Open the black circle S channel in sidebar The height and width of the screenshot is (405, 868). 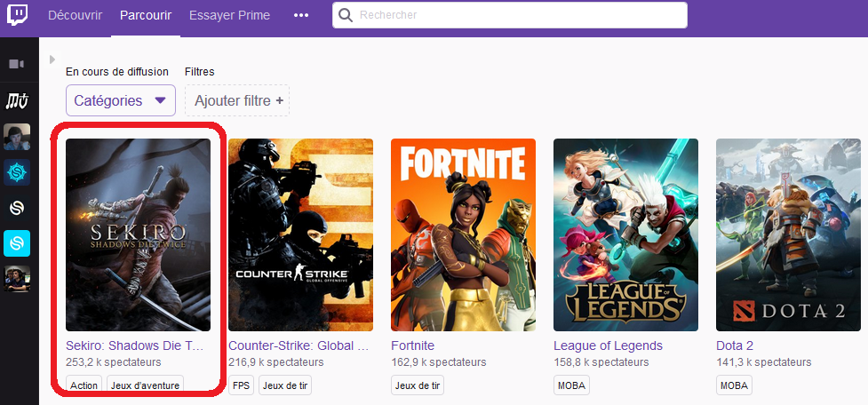(18, 207)
